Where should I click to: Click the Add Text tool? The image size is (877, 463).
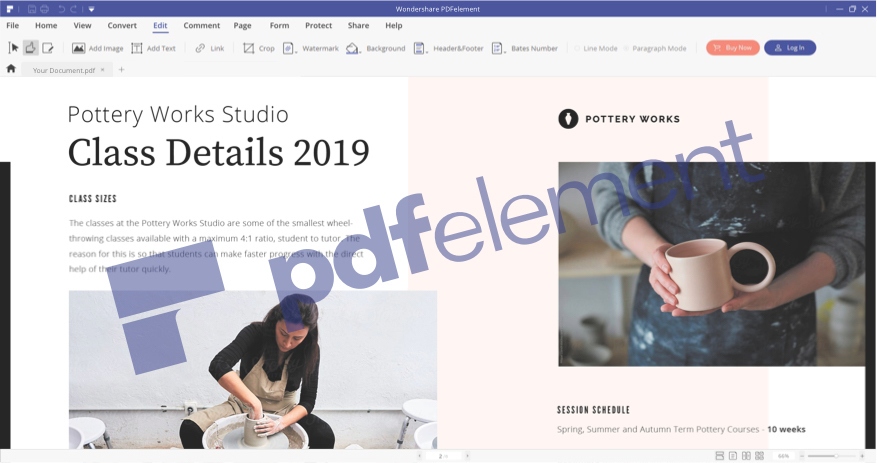point(153,49)
